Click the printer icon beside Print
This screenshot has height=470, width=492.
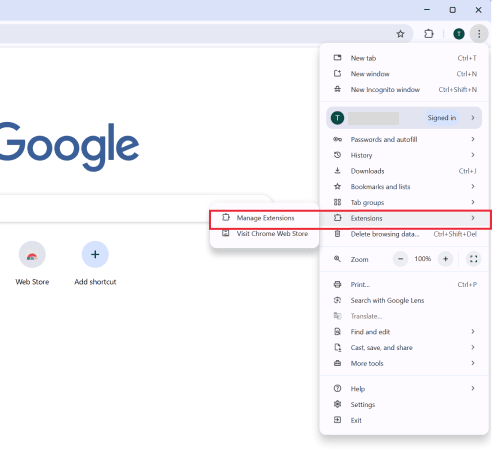337,284
